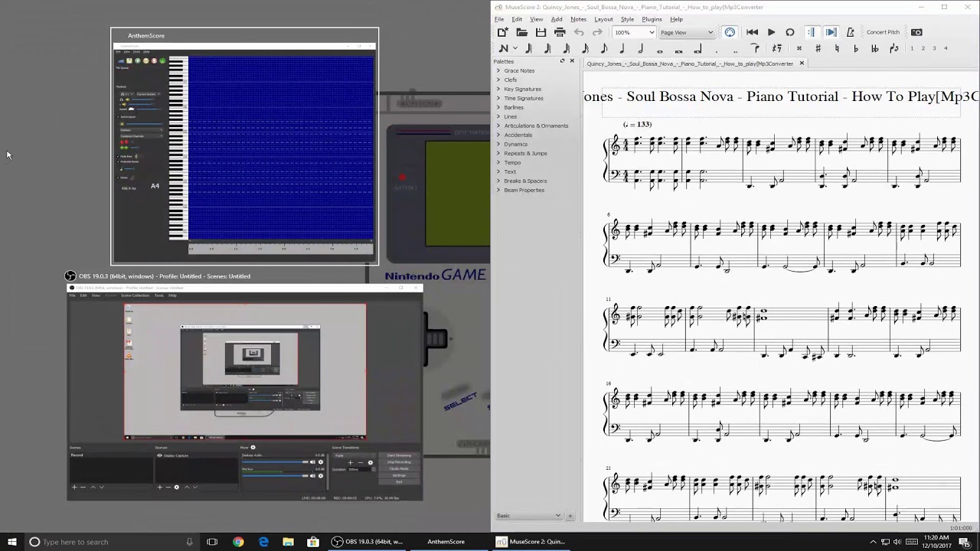Toggle pan score during playback
The width and height of the screenshot is (980, 551).
831,32
